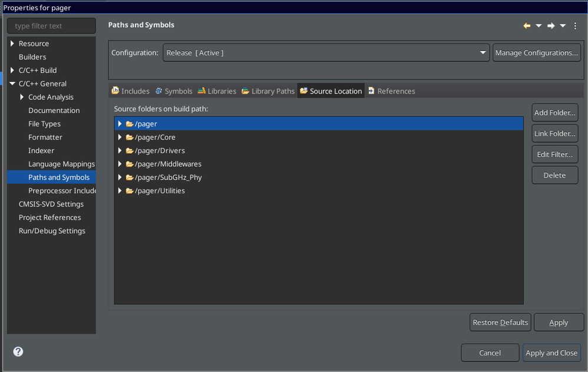This screenshot has height=372, width=588.
Task: Expand the /pager/Middlewares tree node
Action: (120, 164)
